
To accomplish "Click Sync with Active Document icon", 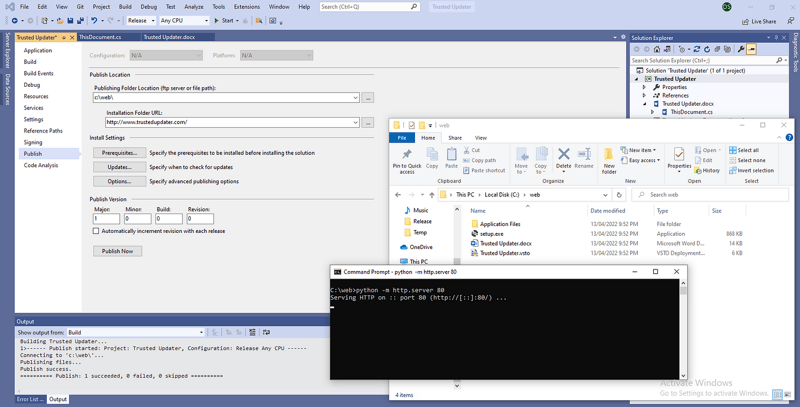I will pyautogui.click(x=696, y=49).
